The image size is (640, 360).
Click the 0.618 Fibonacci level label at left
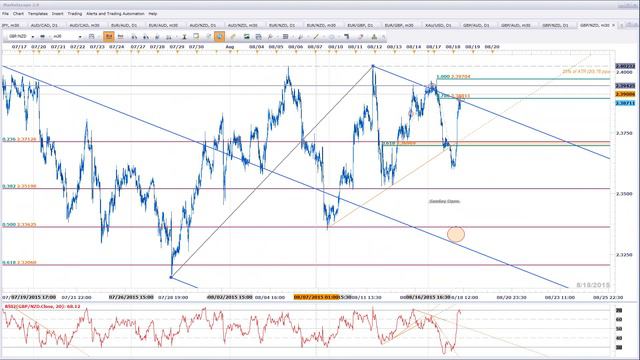(19, 262)
